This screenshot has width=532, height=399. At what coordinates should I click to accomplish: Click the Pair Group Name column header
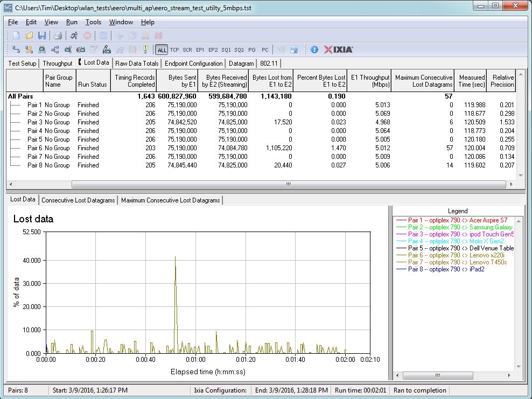(x=59, y=81)
